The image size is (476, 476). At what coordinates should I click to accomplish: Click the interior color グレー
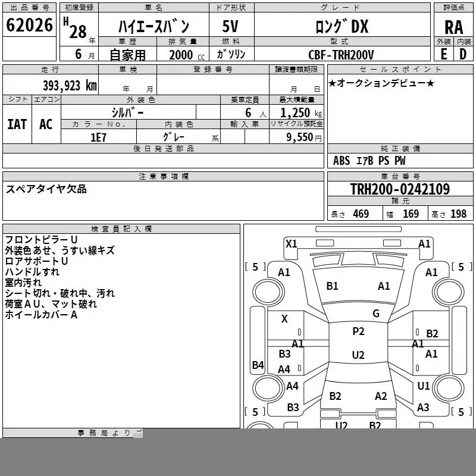click(174, 137)
